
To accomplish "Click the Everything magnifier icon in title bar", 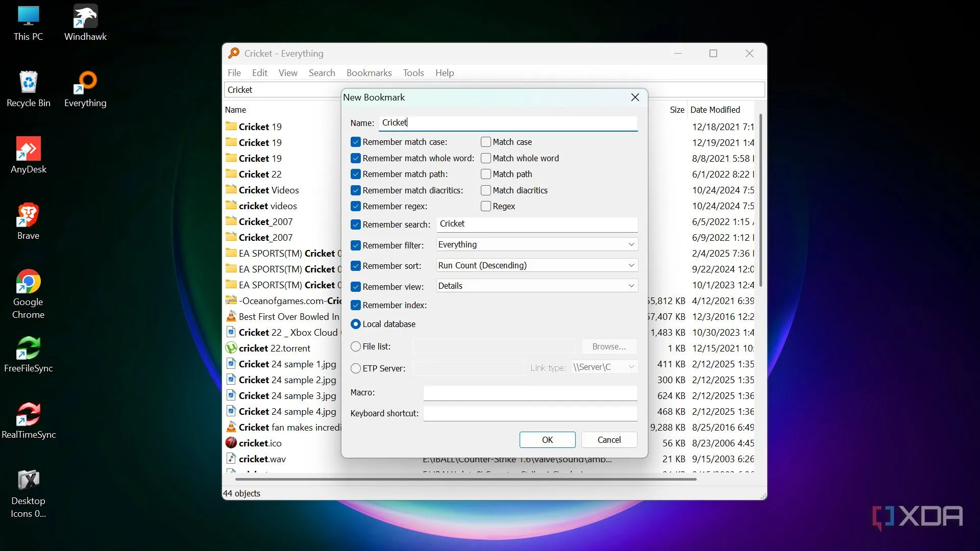I will pos(234,53).
